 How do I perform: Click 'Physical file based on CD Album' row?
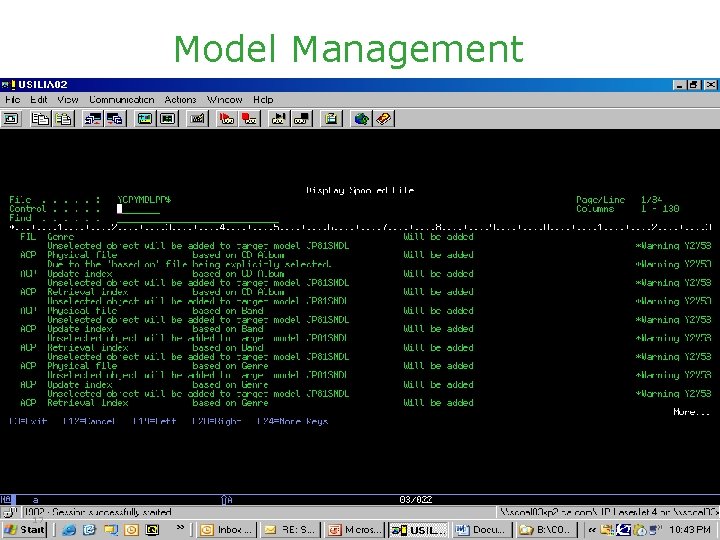point(247,255)
